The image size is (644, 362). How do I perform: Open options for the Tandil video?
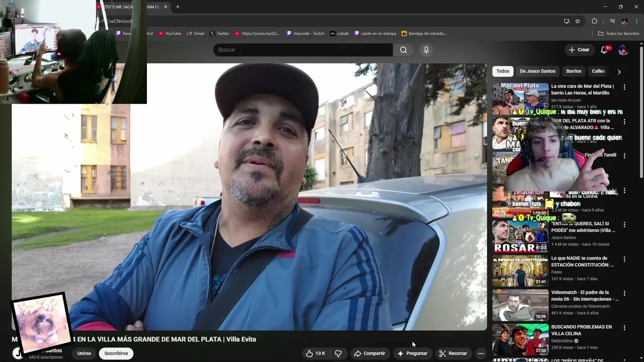tap(624, 156)
